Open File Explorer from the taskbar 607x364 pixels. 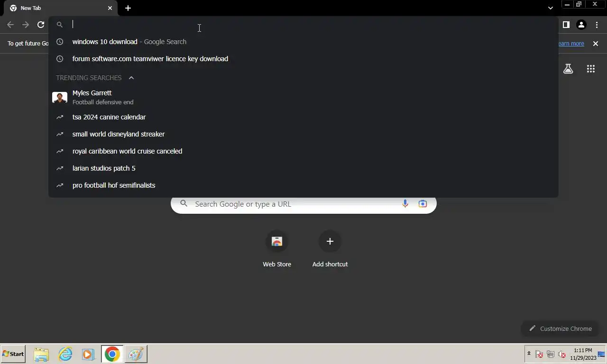pos(41,354)
